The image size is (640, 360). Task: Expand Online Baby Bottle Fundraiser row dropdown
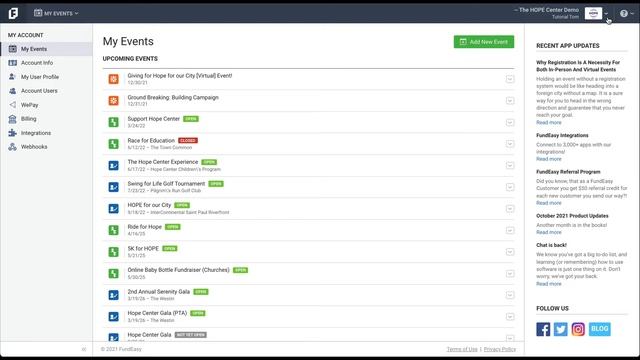[510, 273]
